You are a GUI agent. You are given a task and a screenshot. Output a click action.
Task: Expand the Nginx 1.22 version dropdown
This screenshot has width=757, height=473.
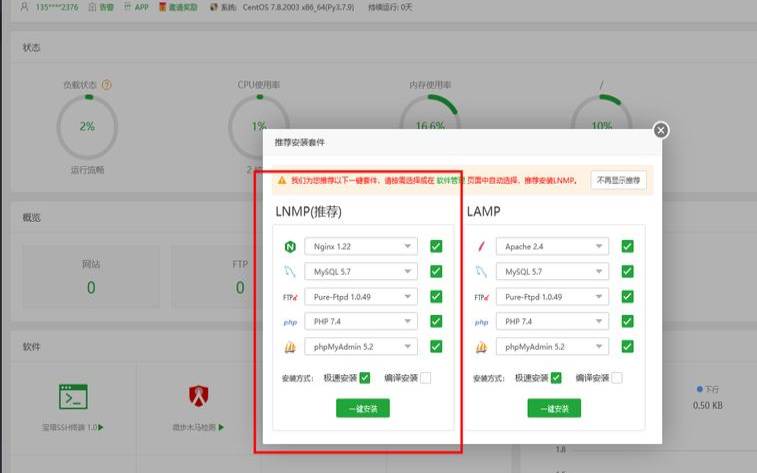pos(361,246)
